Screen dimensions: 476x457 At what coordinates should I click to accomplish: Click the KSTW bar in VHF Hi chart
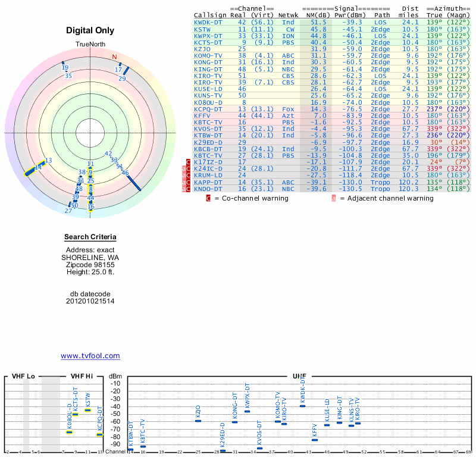pyautogui.click(x=87, y=410)
